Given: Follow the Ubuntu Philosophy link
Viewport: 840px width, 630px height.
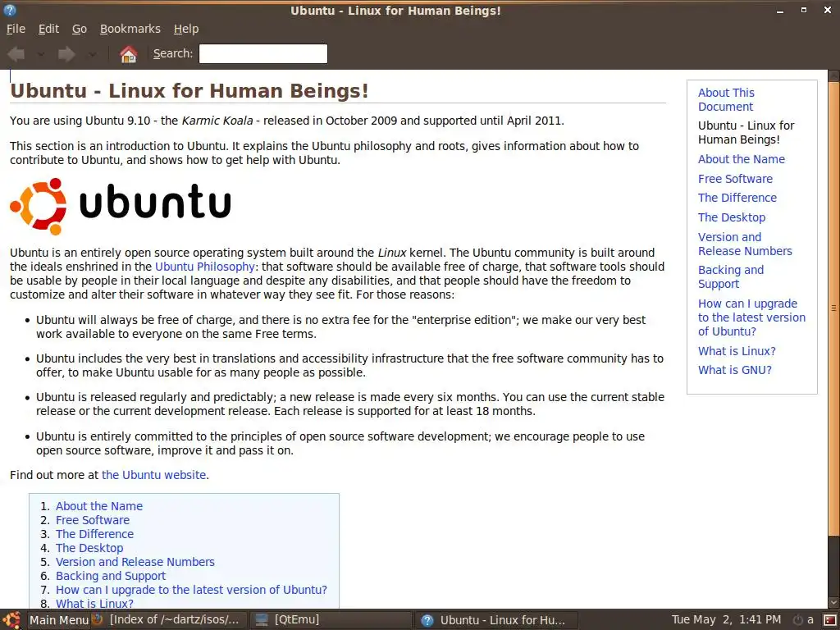Looking at the screenshot, I should pos(204,267).
